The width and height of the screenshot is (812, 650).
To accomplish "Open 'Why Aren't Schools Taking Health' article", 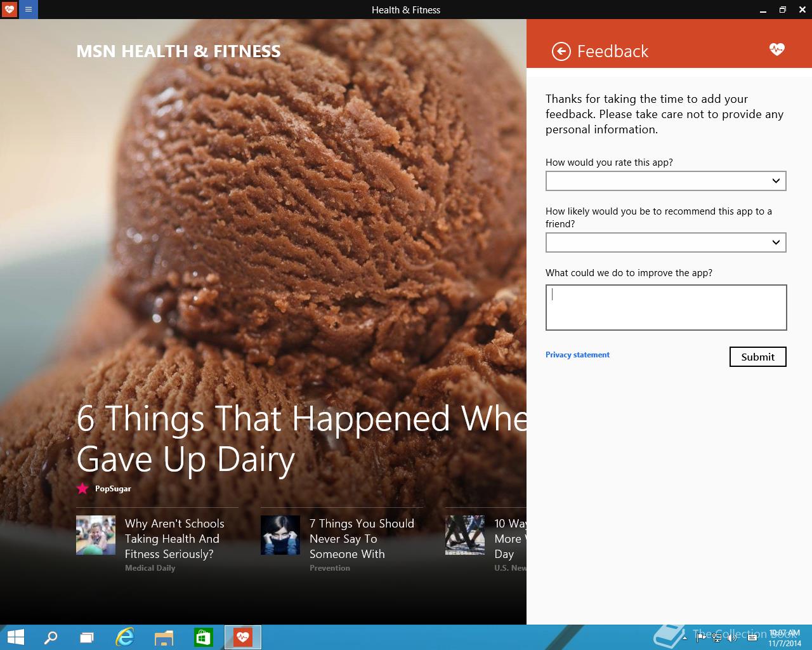I will click(x=174, y=538).
